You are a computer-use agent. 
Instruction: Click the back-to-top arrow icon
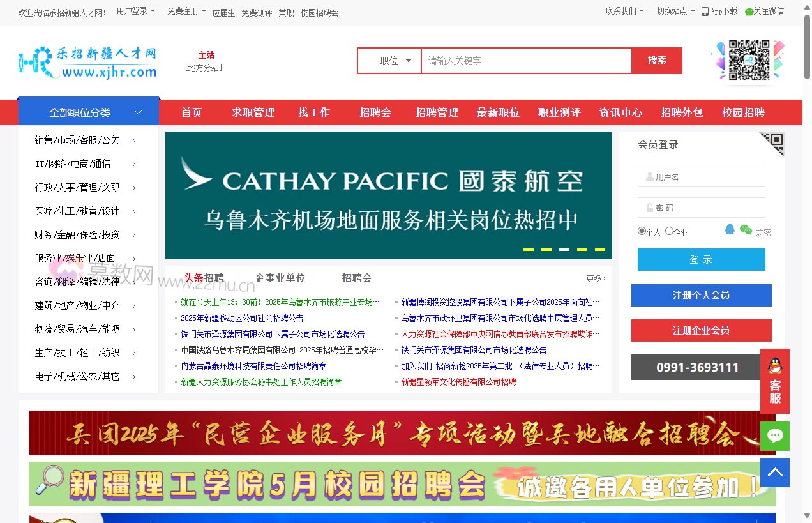775,473
